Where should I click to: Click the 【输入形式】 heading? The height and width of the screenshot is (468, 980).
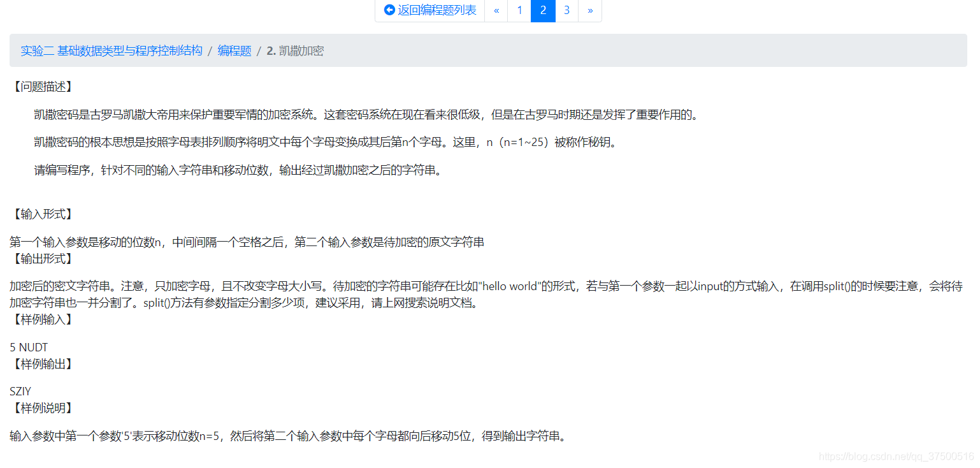pos(43,214)
